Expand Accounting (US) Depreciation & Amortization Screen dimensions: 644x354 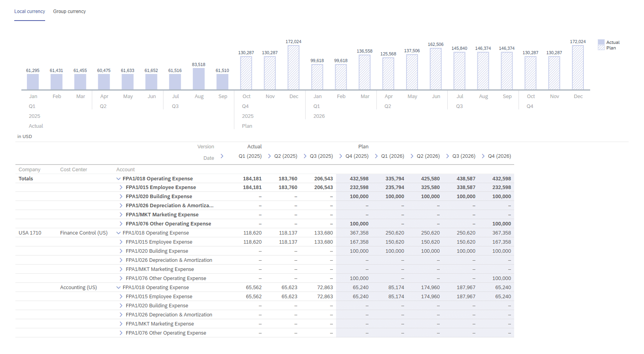coord(121,315)
